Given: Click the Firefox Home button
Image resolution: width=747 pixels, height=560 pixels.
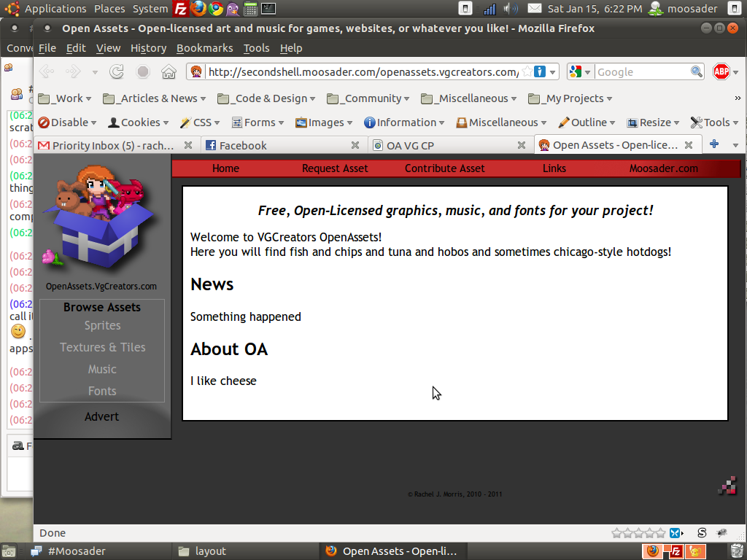Looking at the screenshot, I should [169, 72].
